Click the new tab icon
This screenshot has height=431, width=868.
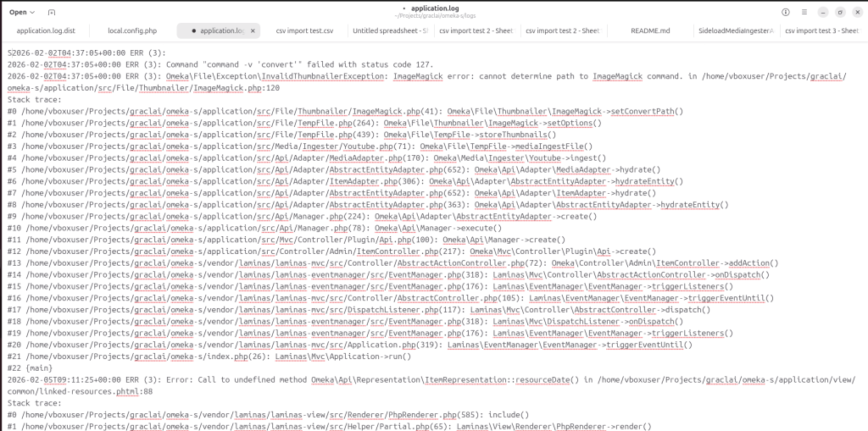(x=52, y=13)
